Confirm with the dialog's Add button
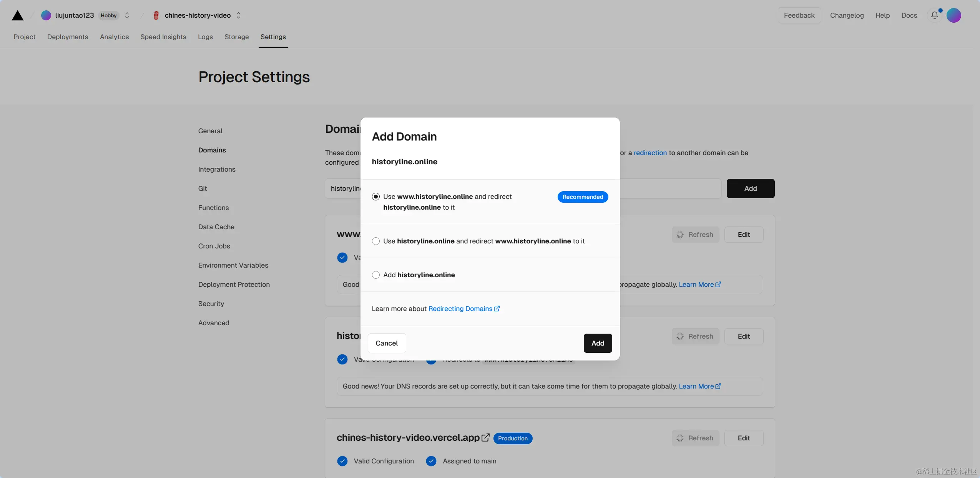This screenshot has height=478, width=980. pos(598,343)
